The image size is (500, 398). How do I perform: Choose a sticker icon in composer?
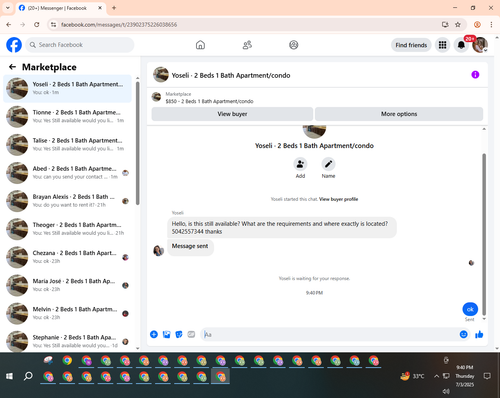click(x=179, y=334)
